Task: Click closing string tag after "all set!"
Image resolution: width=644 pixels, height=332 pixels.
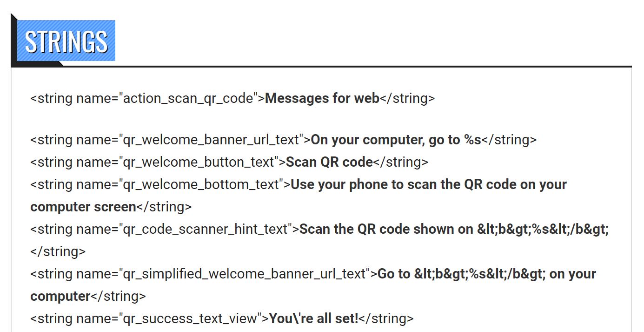Action: (x=386, y=318)
